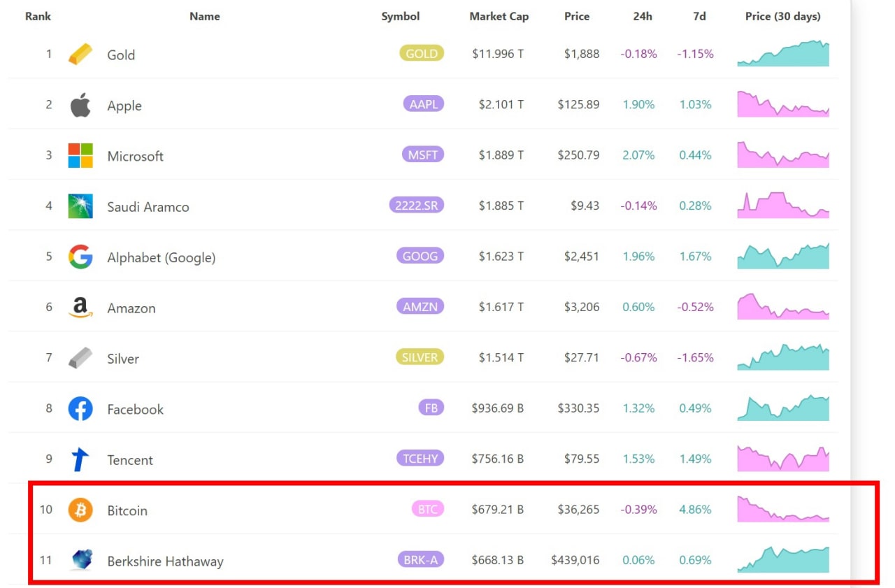This screenshot has width=895, height=588.
Task: Click the Gold bar icon
Action: (80, 55)
